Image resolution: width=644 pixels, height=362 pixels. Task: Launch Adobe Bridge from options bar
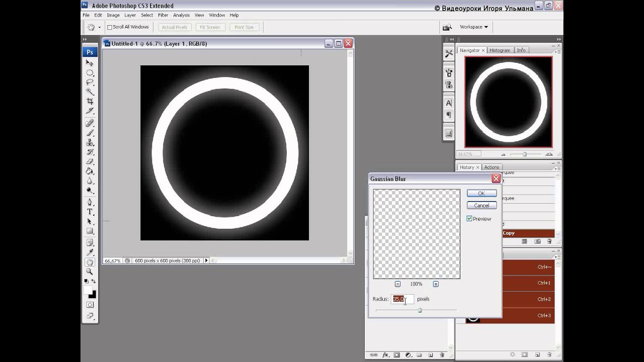click(x=446, y=27)
